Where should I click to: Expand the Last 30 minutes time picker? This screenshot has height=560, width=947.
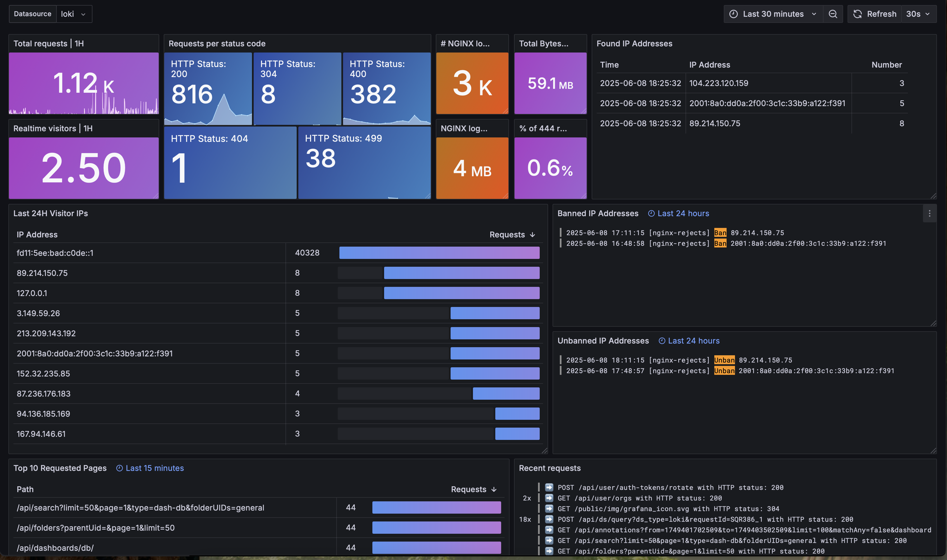(x=773, y=14)
